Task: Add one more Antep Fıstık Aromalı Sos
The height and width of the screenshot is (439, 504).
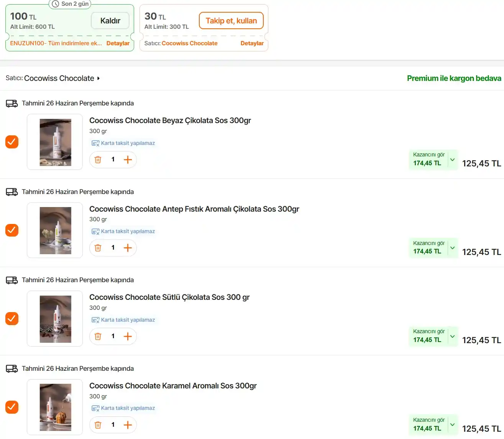Action: point(128,248)
